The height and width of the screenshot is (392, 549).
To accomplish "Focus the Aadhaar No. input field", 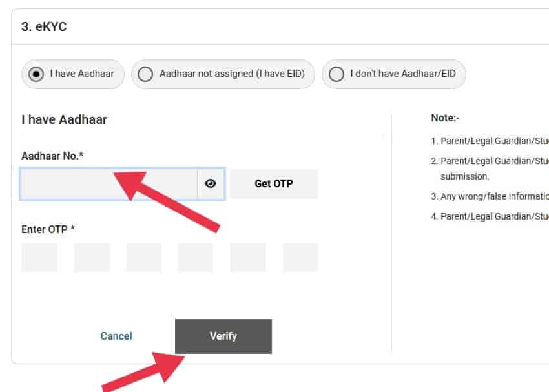I will tap(109, 184).
